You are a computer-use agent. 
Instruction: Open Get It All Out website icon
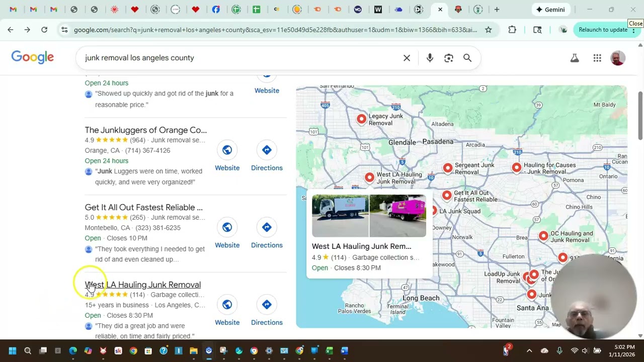tap(227, 227)
